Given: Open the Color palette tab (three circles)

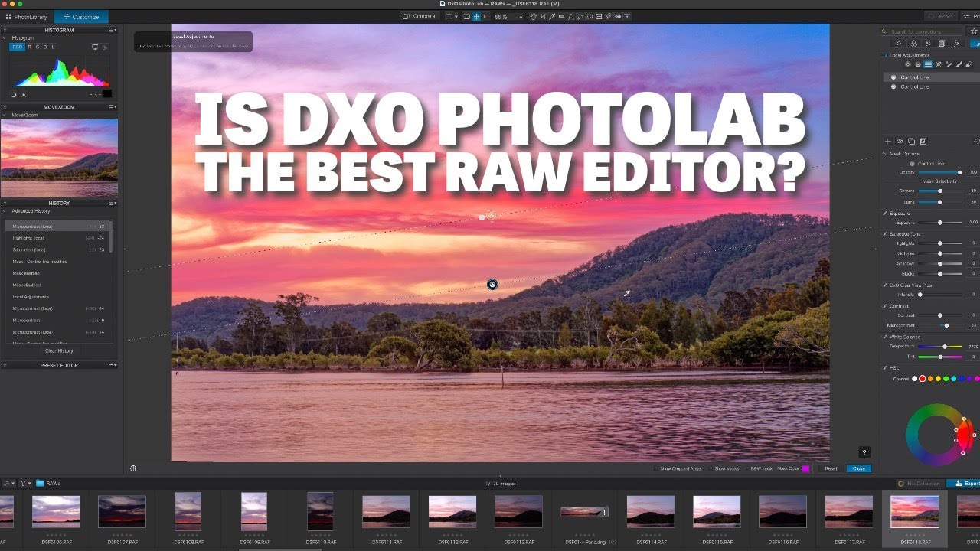Looking at the screenshot, I should click(x=914, y=44).
